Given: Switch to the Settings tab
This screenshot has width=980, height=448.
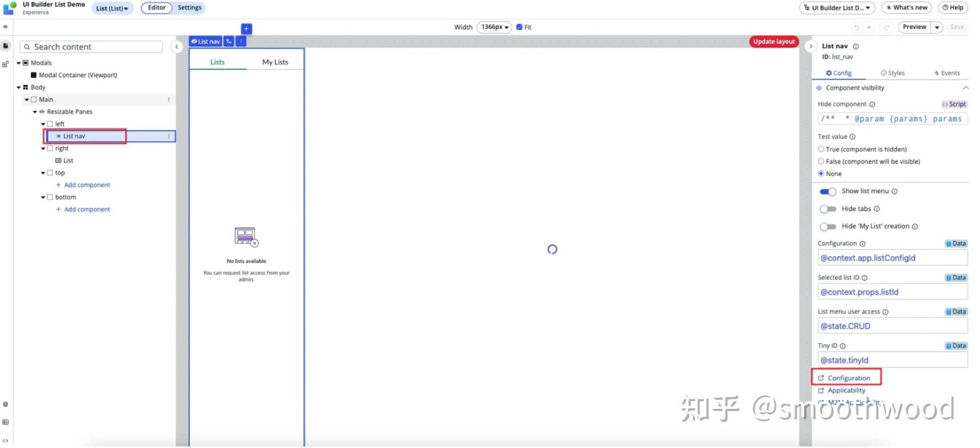Looking at the screenshot, I should click(x=189, y=8).
